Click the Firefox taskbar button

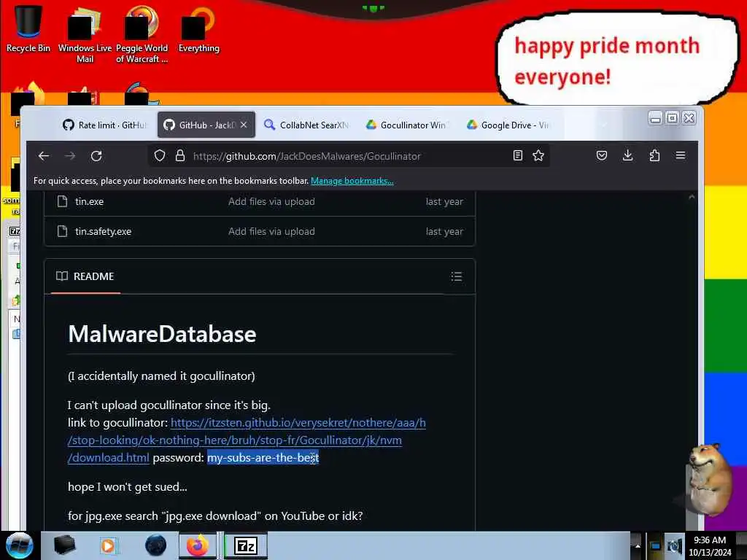pos(198,545)
